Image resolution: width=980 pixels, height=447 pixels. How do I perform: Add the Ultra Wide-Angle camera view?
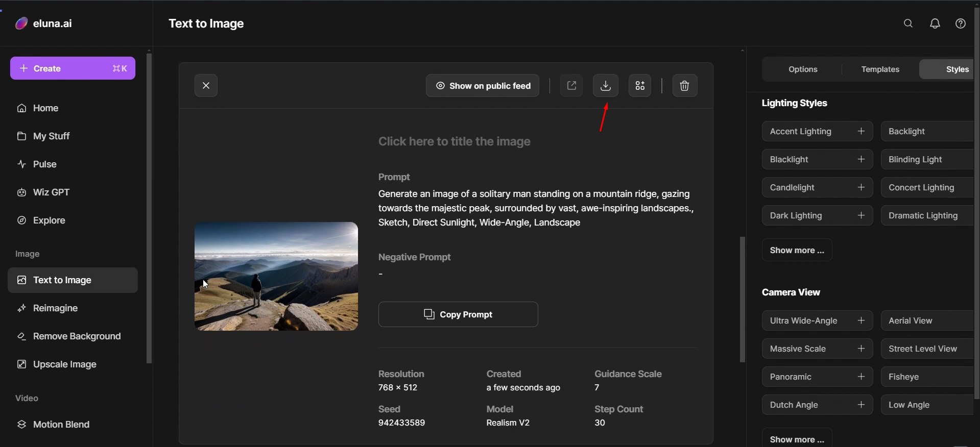[861, 320]
